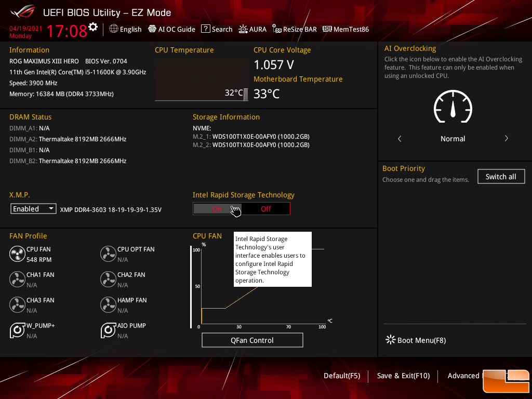Click the DIMM_A1 N/A entry
532x399 pixels.
pos(30,128)
